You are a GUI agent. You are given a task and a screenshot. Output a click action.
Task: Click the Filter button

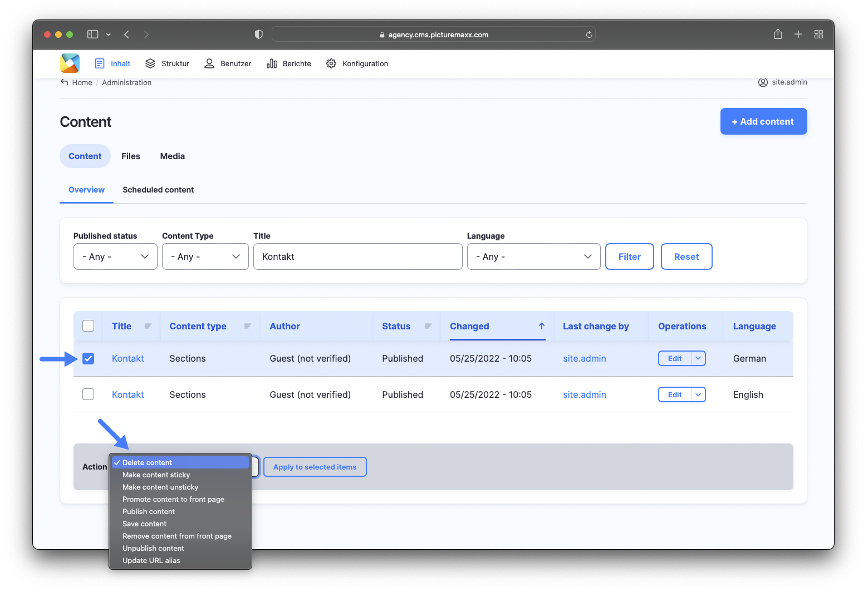pyautogui.click(x=629, y=256)
